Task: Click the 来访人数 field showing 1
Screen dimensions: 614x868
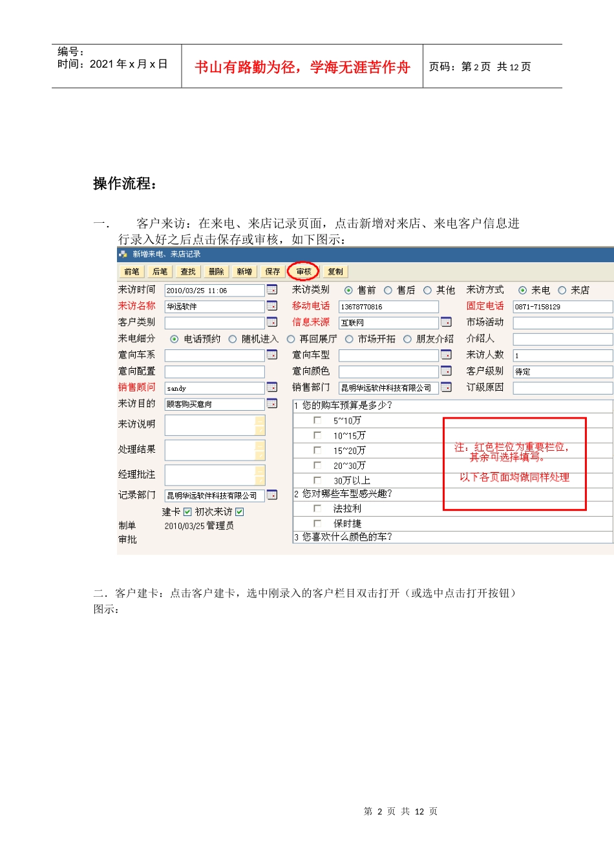Action: (x=563, y=355)
